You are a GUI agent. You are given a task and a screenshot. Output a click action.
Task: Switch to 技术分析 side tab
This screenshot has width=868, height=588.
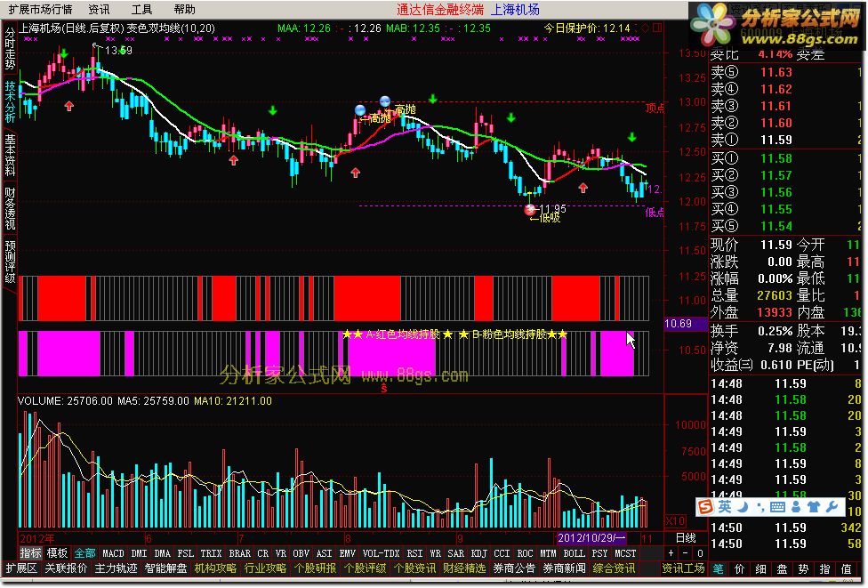tap(10, 102)
